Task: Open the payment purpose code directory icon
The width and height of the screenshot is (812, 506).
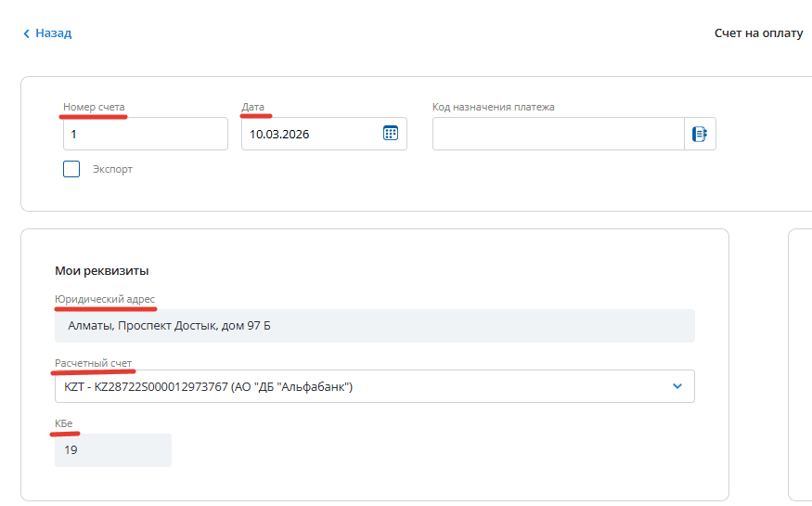Action: (700, 134)
